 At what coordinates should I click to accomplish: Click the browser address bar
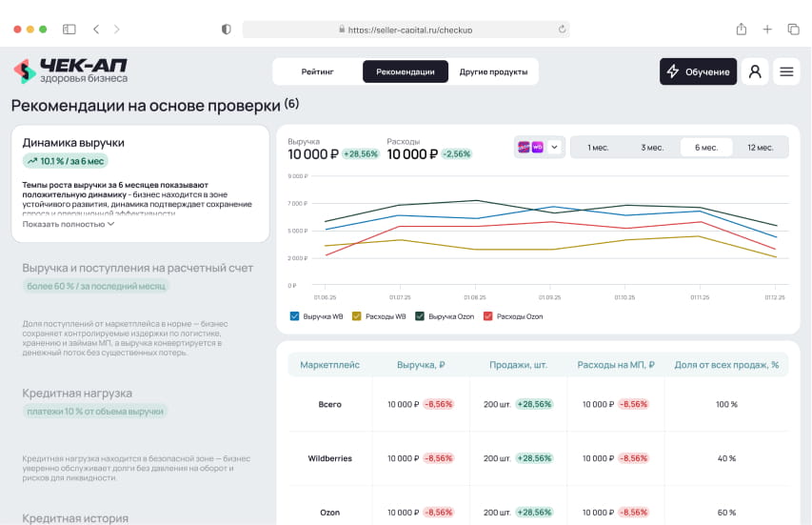[x=406, y=30]
